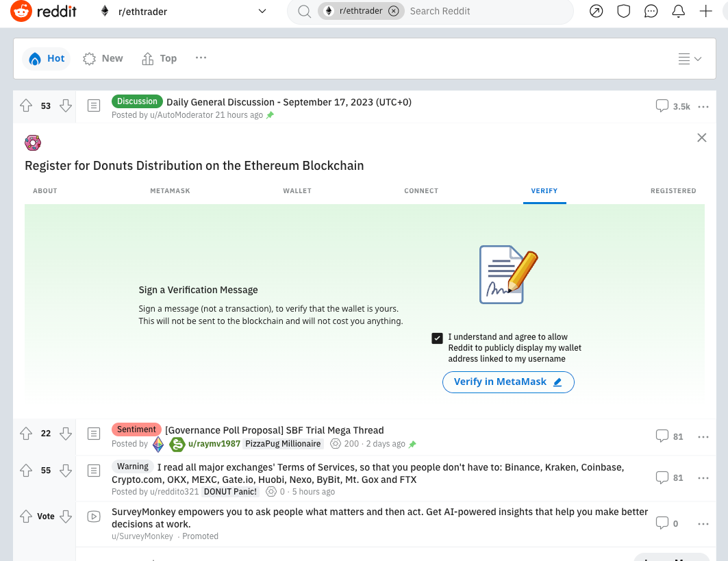Open the moderation shield icon
Viewport: 728px width, 561px height.
tap(623, 11)
